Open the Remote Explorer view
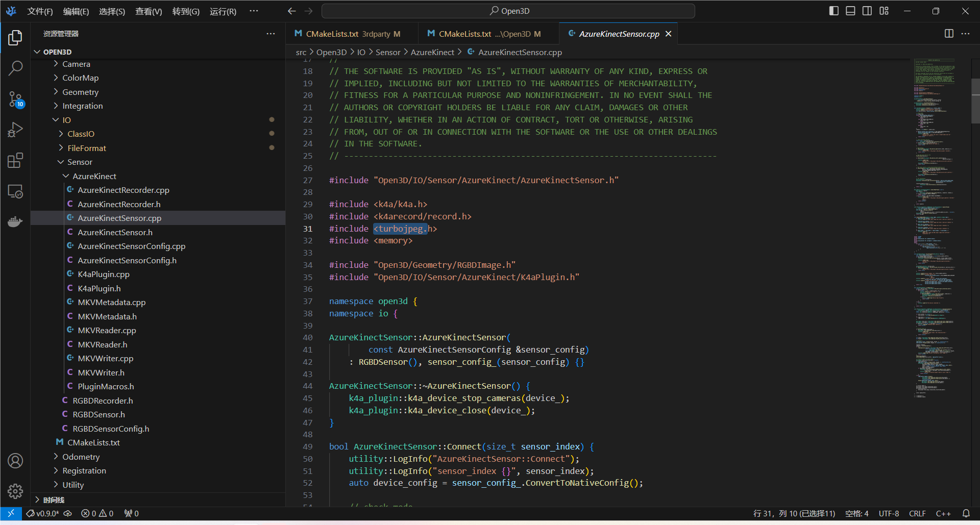 coord(15,191)
